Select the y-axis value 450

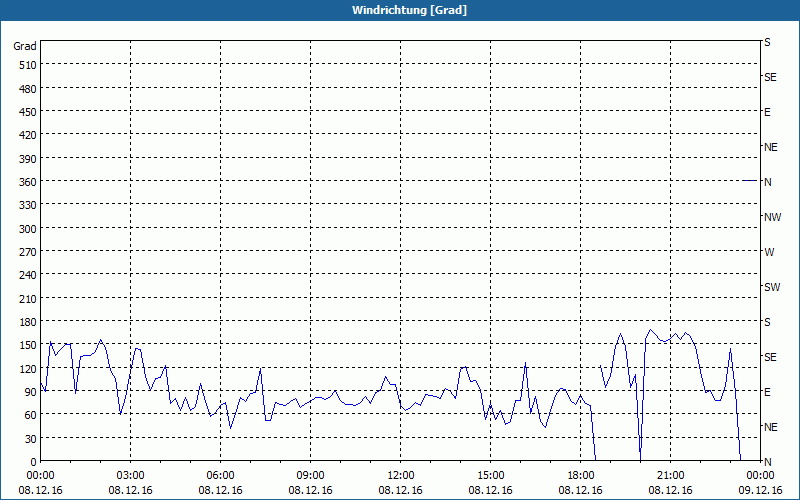pyautogui.click(x=28, y=112)
